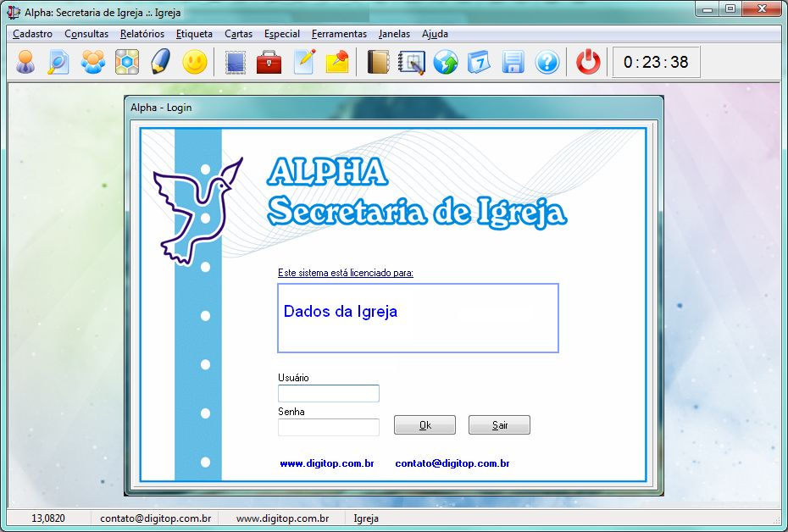This screenshot has width=788, height=532.
Task: Focus the Senha password field
Action: pyautogui.click(x=329, y=427)
